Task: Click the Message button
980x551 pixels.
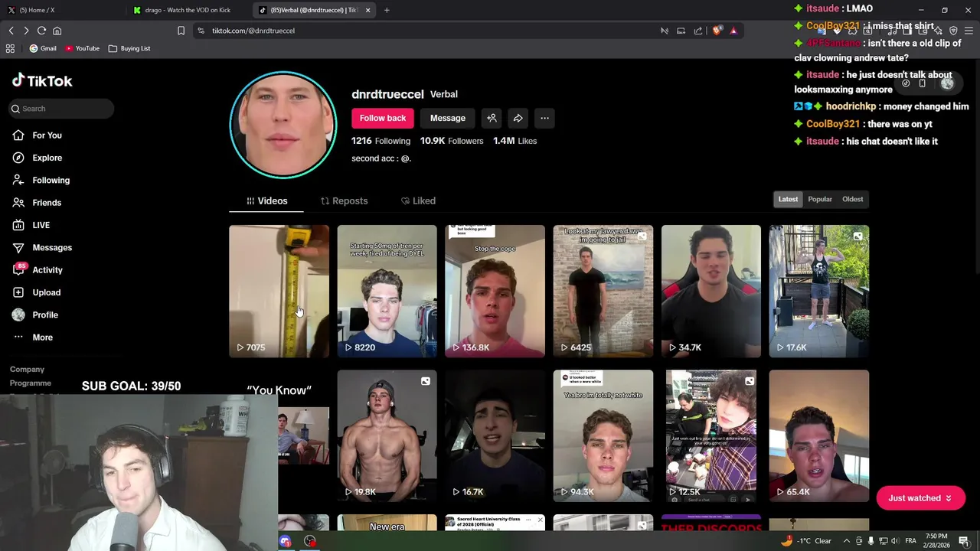Action: [x=448, y=118]
